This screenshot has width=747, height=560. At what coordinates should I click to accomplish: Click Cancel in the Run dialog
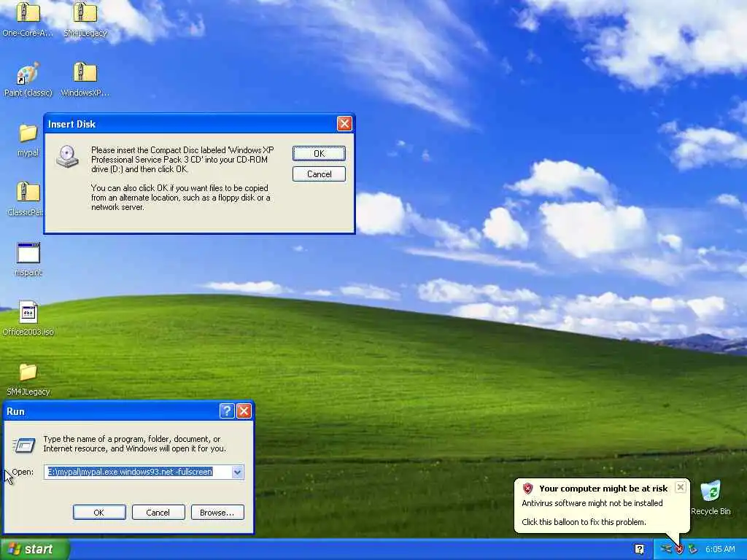[158, 513]
